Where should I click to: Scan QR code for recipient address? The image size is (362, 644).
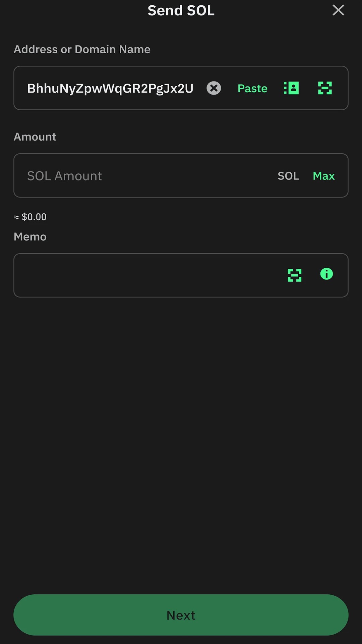pyautogui.click(x=325, y=88)
